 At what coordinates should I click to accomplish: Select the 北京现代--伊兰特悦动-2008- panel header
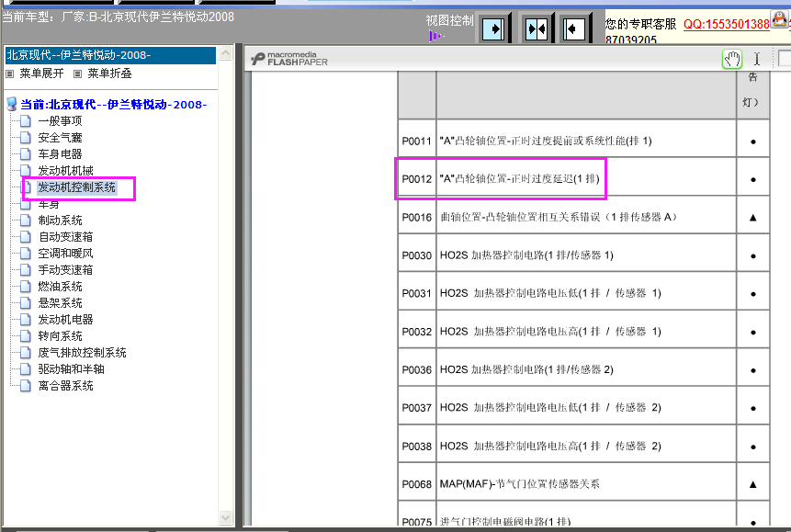110,55
